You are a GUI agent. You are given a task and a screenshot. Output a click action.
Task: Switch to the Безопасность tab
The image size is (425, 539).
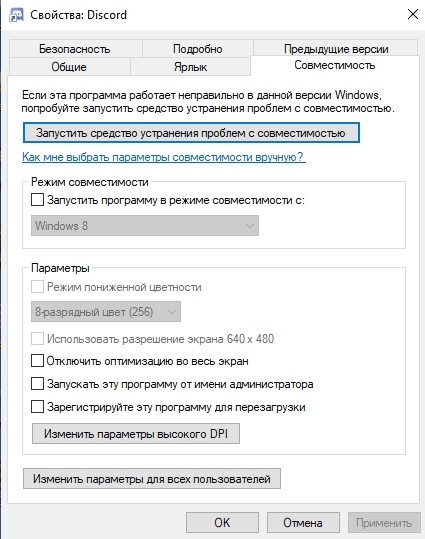point(75,49)
